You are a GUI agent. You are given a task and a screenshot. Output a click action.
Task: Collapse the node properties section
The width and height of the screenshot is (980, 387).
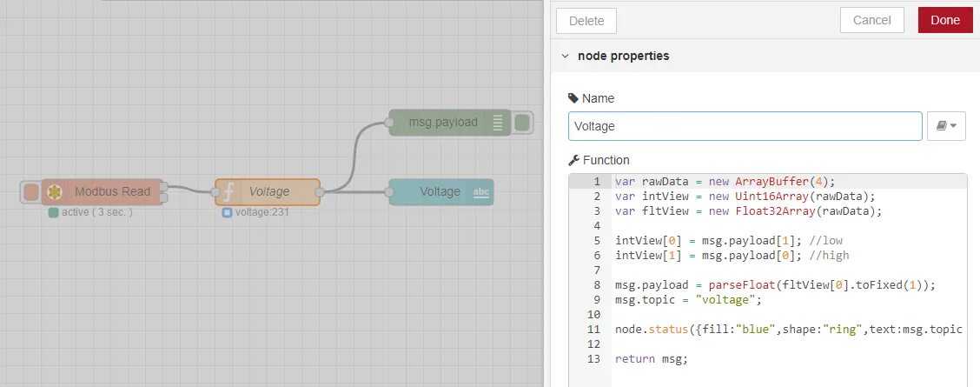click(x=566, y=56)
